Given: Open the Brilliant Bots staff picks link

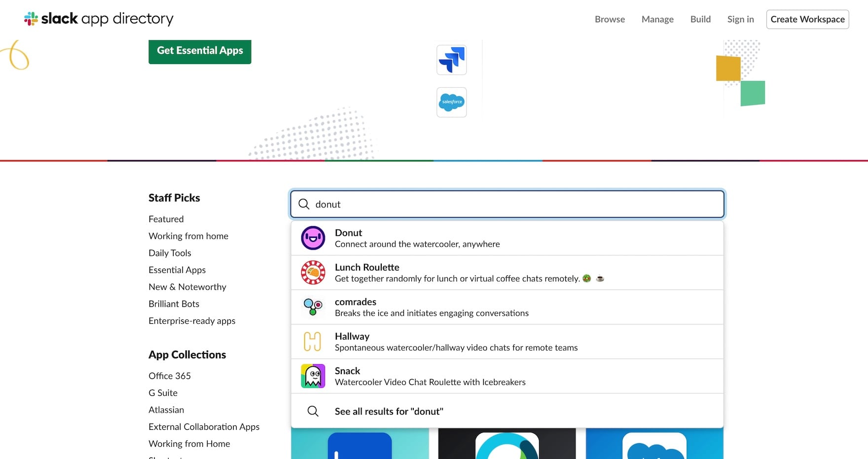Looking at the screenshot, I should 174,304.
